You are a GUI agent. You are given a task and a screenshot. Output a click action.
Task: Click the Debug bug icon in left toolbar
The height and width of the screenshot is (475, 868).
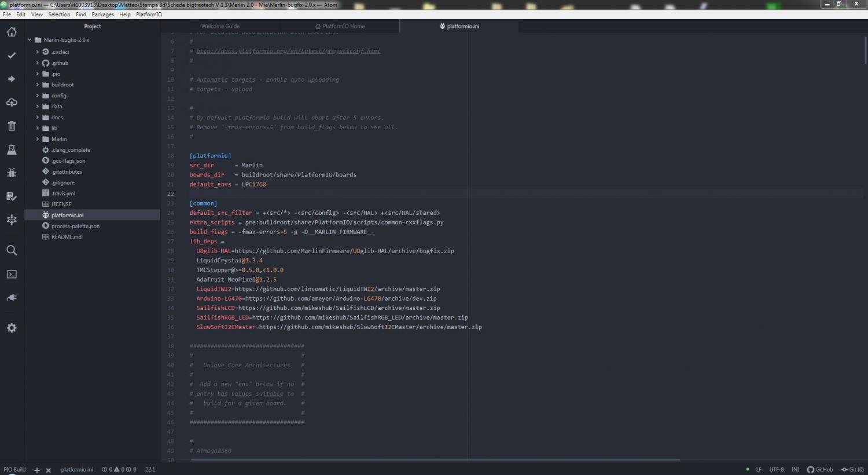point(12,173)
